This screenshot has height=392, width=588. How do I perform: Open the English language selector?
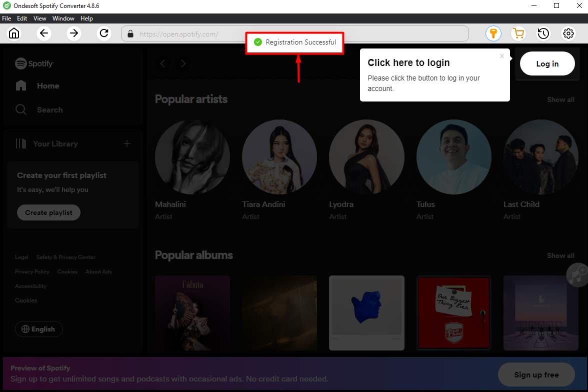39,329
